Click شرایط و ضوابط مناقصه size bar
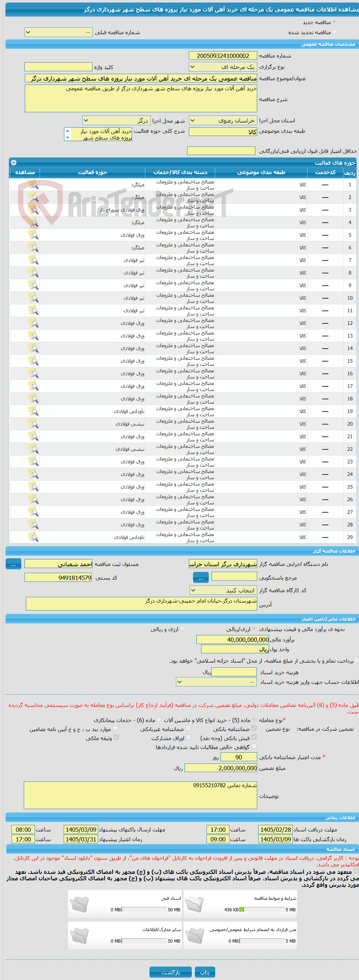 [x=262, y=909]
